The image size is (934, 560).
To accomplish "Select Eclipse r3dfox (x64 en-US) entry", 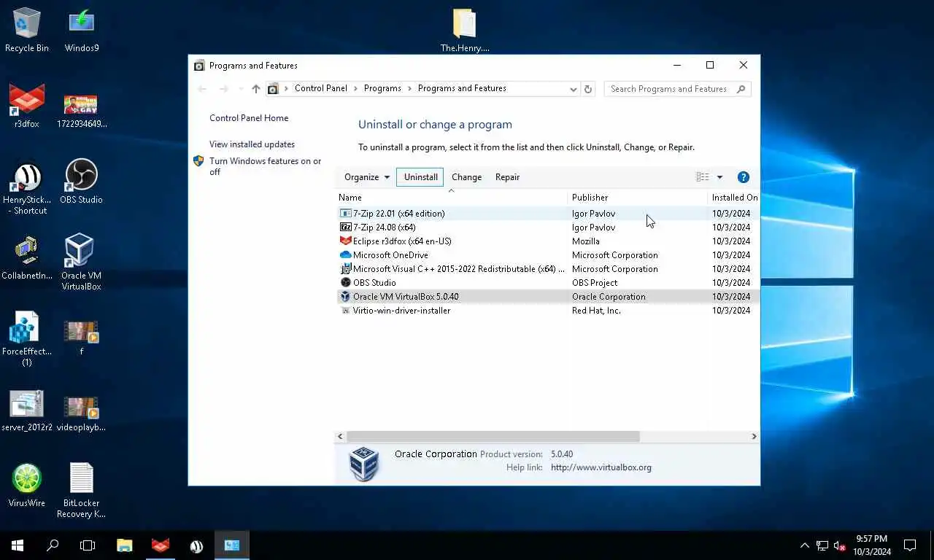I will 547,241.
